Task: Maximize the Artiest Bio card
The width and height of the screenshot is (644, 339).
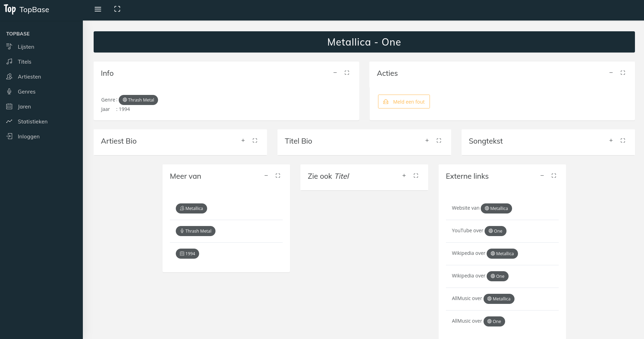Action: coord(255,140)
